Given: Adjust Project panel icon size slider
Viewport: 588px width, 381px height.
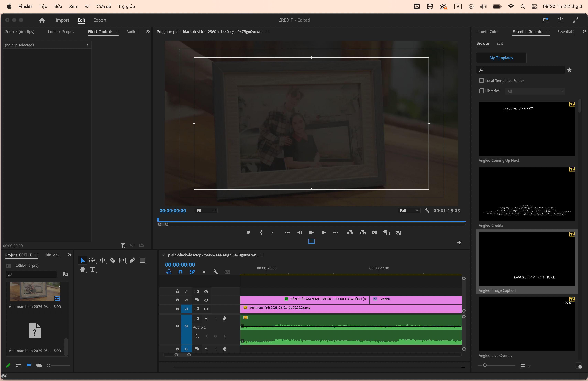Looking at the screenshot, I should click(x=49, y=366).
